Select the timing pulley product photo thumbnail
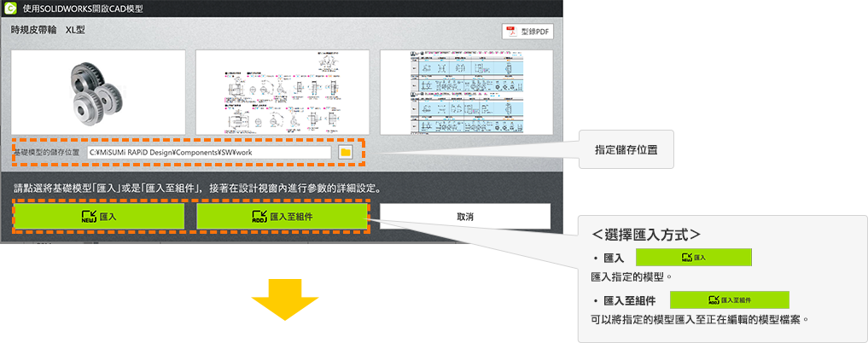868x343 pixels. (x=99, y=92)
